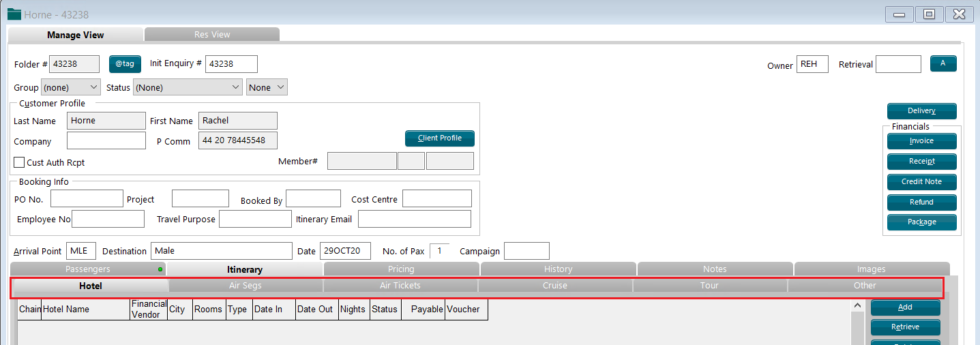Switch to Res View tab
The height and width of the screenshot is (345, 980).
(212, 34)
